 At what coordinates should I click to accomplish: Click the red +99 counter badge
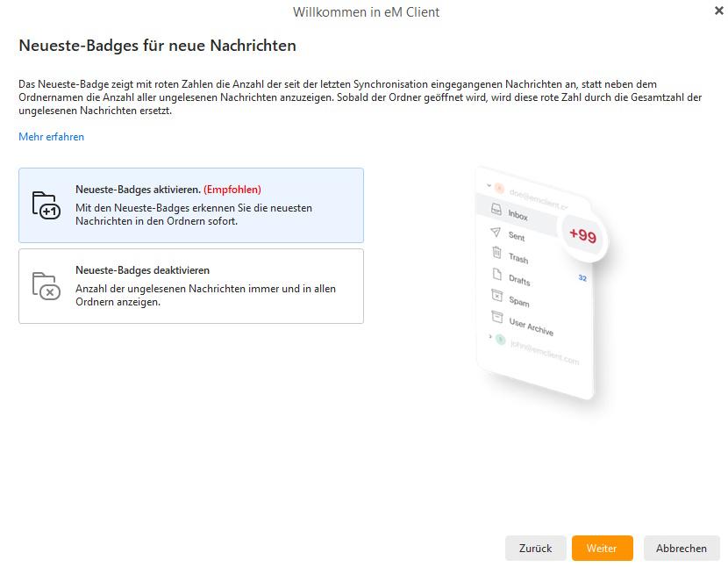[581, 234]
